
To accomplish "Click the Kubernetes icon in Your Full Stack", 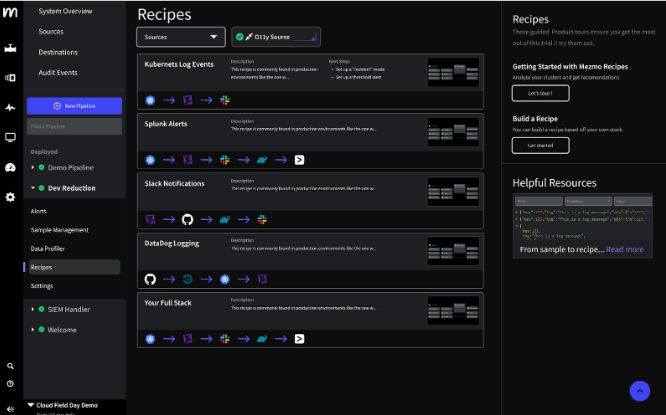I will tap(150, 339).
